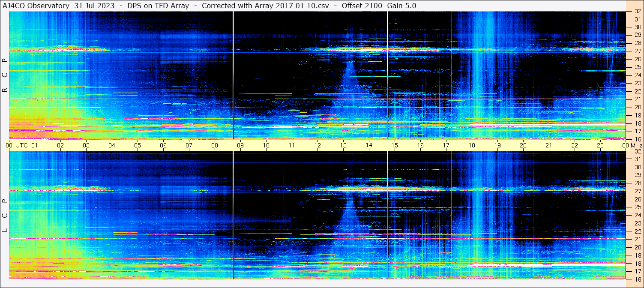Click hour mark 03 on the time axis
The width and height of the screenshot is (644, 288).
pyautogui.click(x=86, y=145)
